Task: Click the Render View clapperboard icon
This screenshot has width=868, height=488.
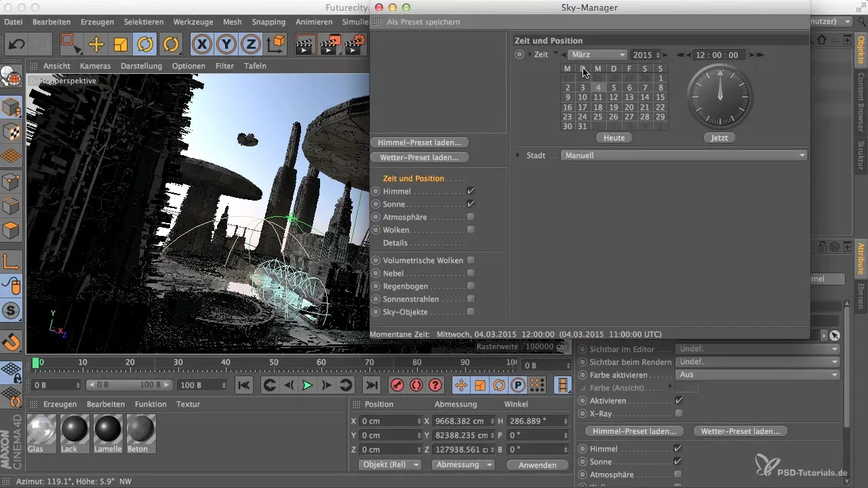Action: (x=305, y=45)
